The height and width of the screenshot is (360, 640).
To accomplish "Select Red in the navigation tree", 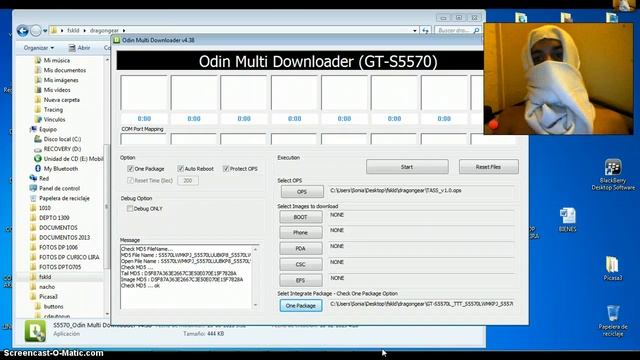I will pos(44,178).
